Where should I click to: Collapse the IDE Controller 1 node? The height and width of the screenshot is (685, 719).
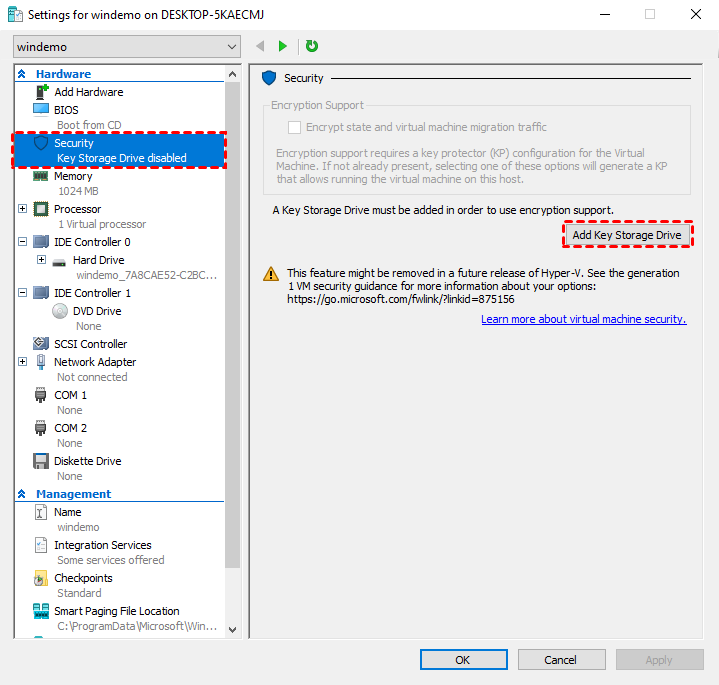click(x=22, y=292)
